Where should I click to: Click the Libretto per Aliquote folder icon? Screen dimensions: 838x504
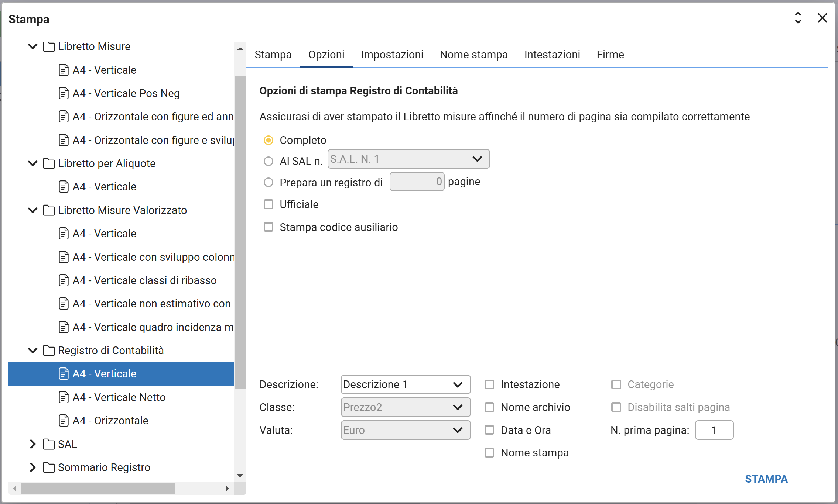pyautogui.click(x=49, y=163)
